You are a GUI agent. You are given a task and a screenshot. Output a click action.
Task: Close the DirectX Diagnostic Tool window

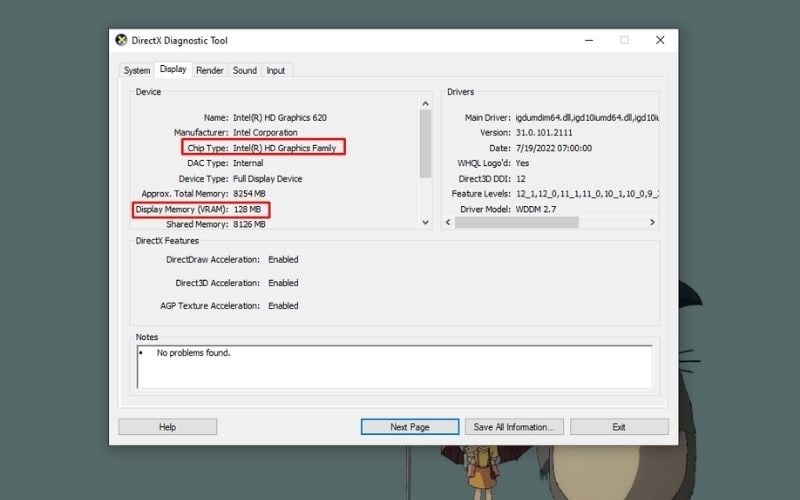click(660, 40)
